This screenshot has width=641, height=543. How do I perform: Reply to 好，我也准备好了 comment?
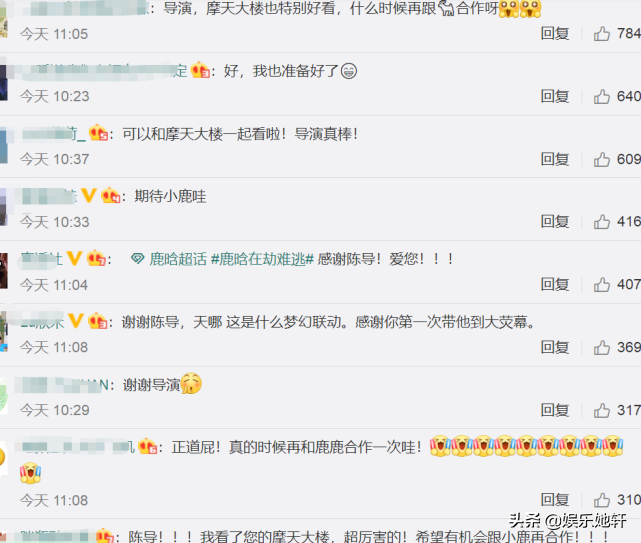[555, 96]
